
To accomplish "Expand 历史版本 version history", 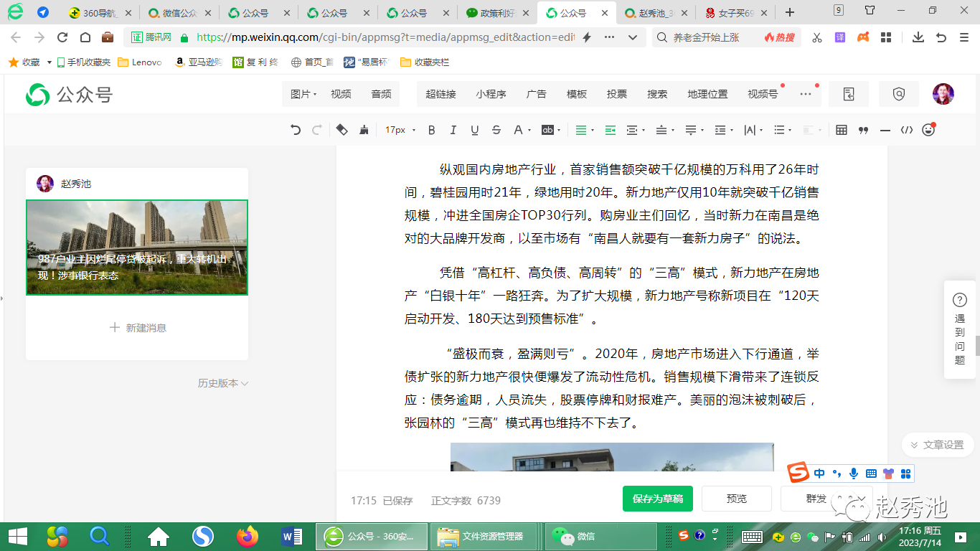I will pyautogui.click(x=222, y=383).
